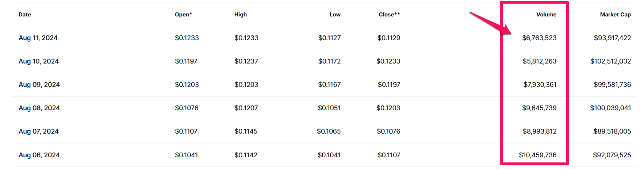Select the $0.1051 low price
Image resolution: width=644 pixels, height=169 pixels.
(x=329, y=108)
